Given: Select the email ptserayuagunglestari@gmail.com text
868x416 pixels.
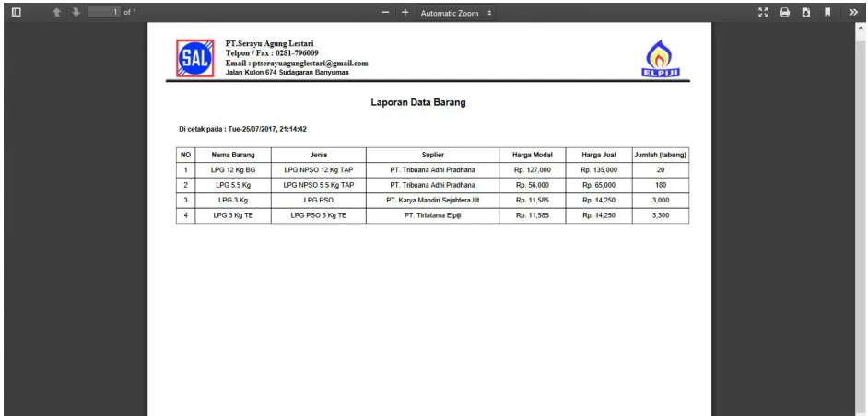Looking at the screenshot, I should 310,64.
